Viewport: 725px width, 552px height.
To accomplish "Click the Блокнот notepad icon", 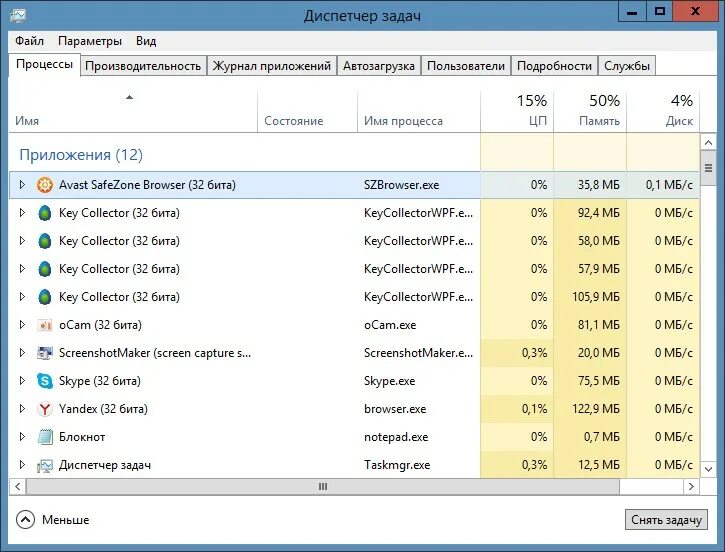I will pos(45,437).
